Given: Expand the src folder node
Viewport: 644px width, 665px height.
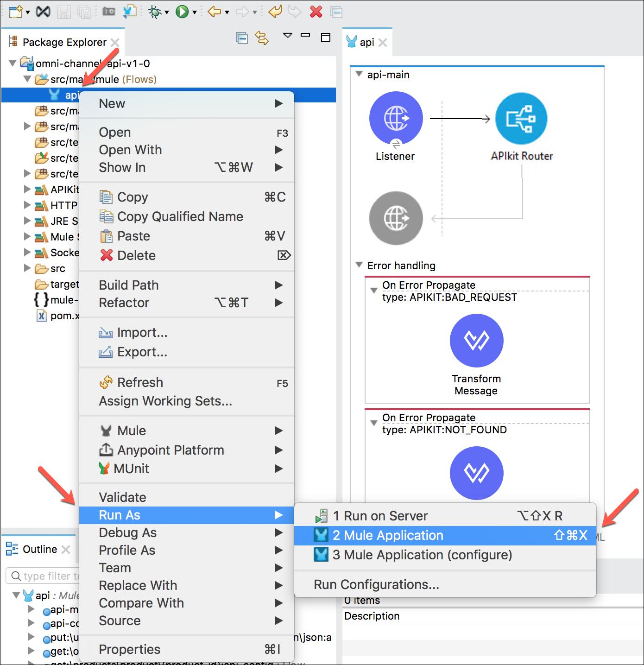Looking at the screenshot, I should [x=27, y=268].
